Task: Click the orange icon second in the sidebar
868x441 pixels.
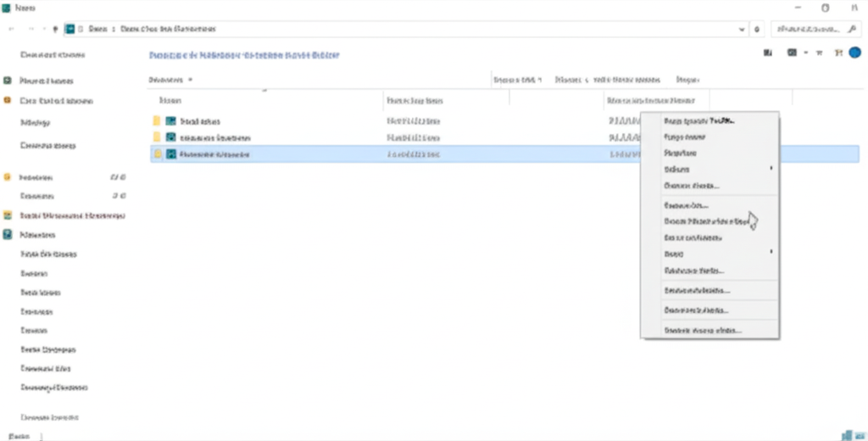Action: pyautogui.click(x=7, y=101)
